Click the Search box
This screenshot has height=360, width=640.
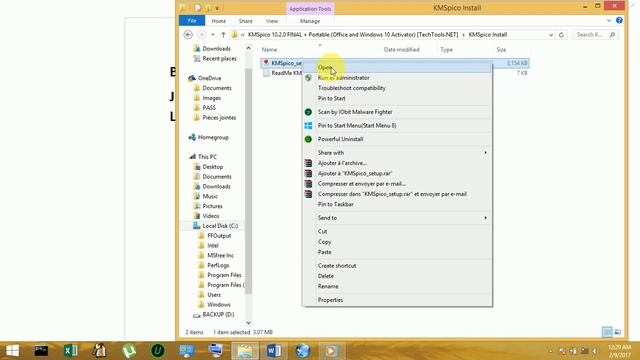pos(596,35)
